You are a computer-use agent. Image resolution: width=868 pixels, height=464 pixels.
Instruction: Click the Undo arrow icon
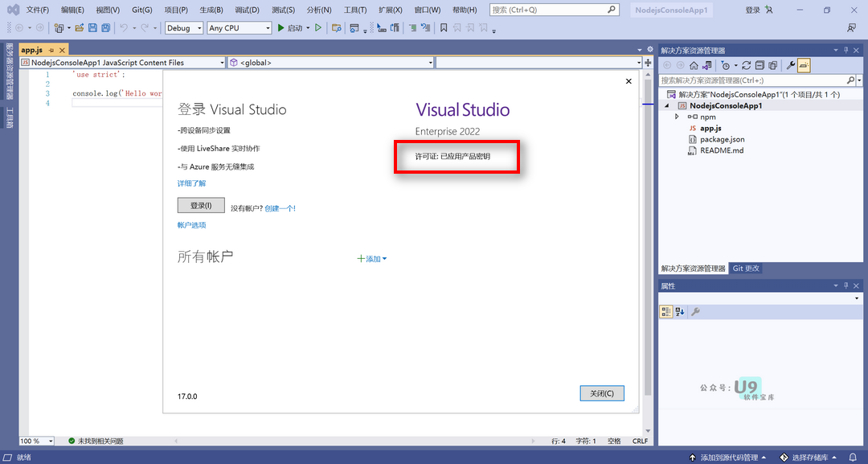tap(124, 27)
